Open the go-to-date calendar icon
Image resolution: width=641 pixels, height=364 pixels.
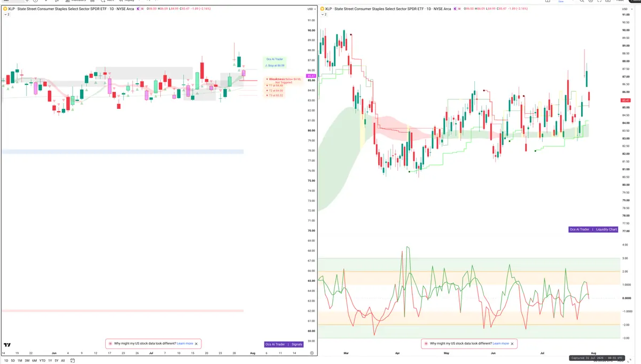pyautogui.click(x=73, y=361)
